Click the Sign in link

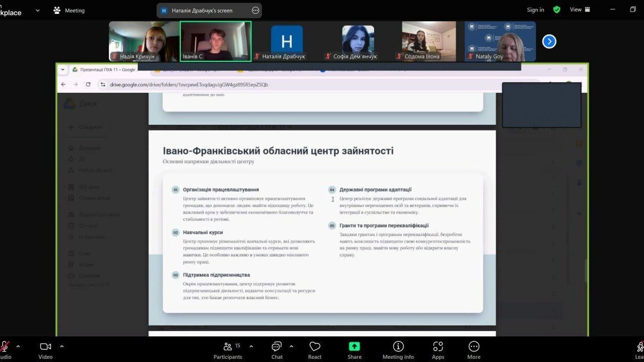tap(535, 10)
